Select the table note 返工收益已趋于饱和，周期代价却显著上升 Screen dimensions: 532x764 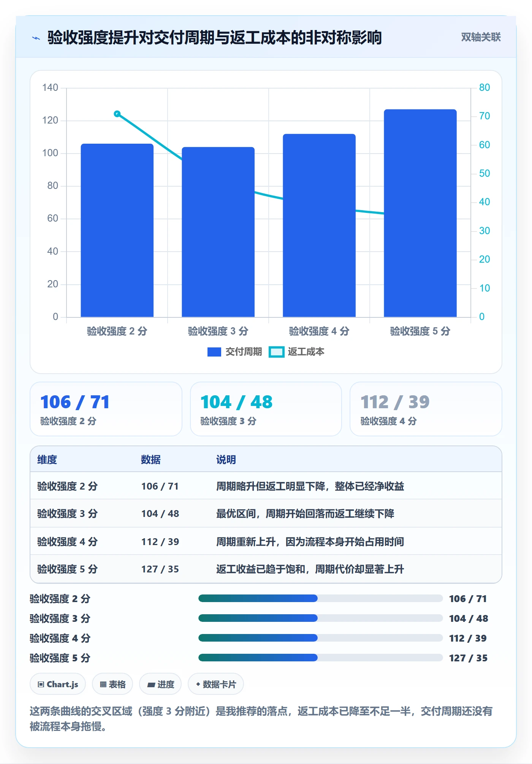(310, 569)
